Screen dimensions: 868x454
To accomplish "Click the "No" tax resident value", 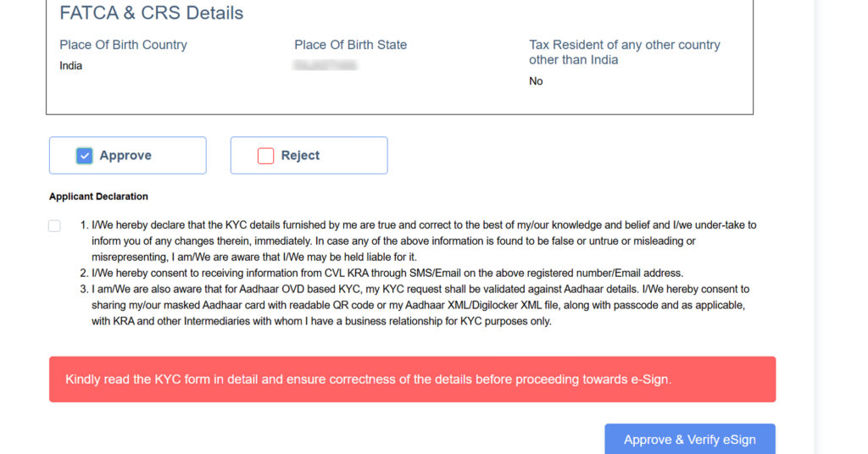I will pos(536,81).
